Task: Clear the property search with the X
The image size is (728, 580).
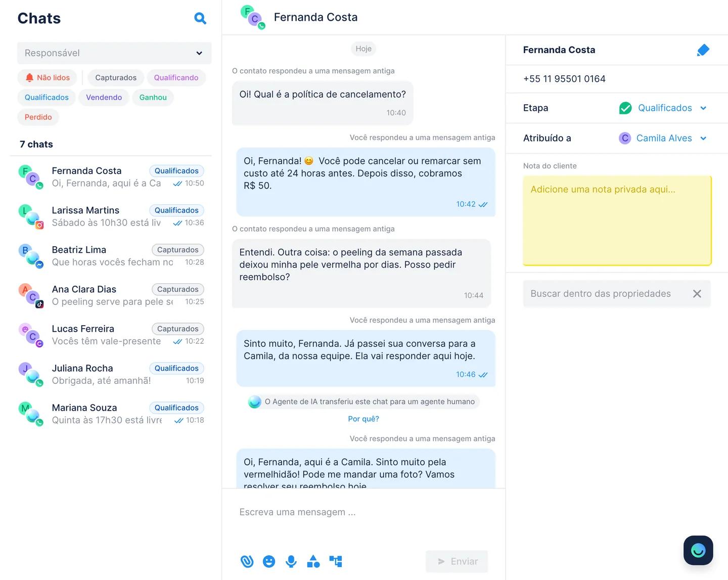Action: tap(697, 294)
